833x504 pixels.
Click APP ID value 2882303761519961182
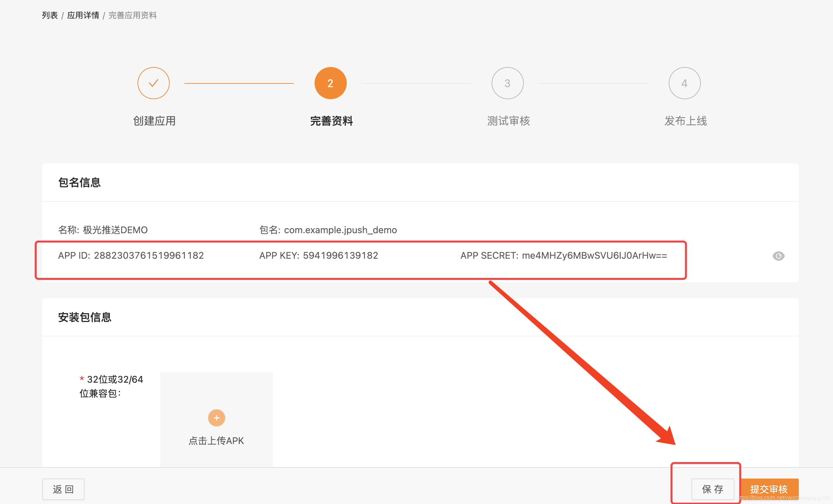pyautogui.click(x=149, y=256)
